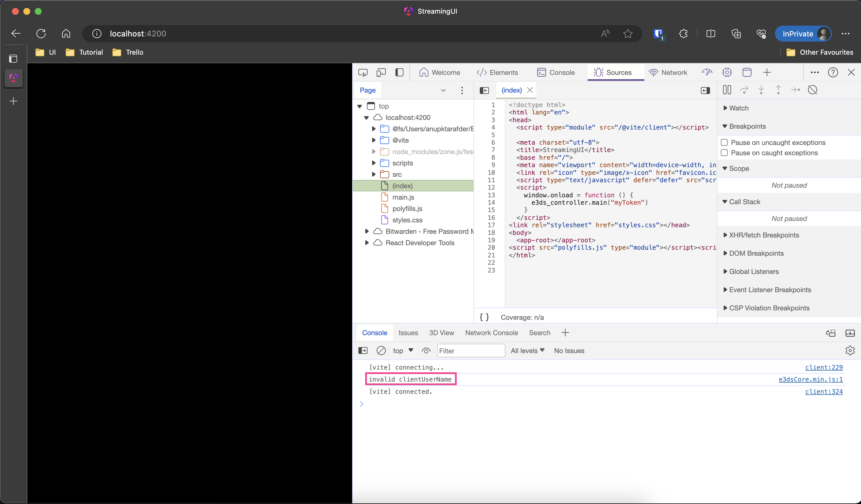Open Customize and control DevTools menu

click(x=815, y=72)
